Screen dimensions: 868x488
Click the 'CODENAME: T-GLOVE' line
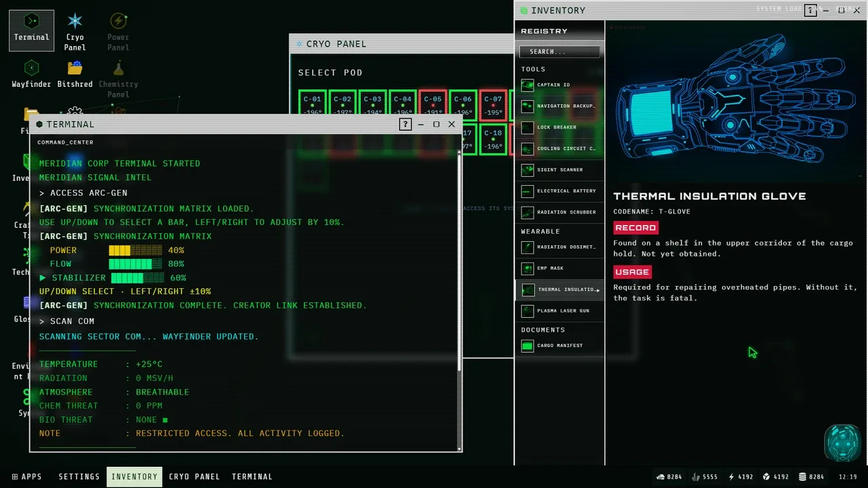[x=652, y=211]
